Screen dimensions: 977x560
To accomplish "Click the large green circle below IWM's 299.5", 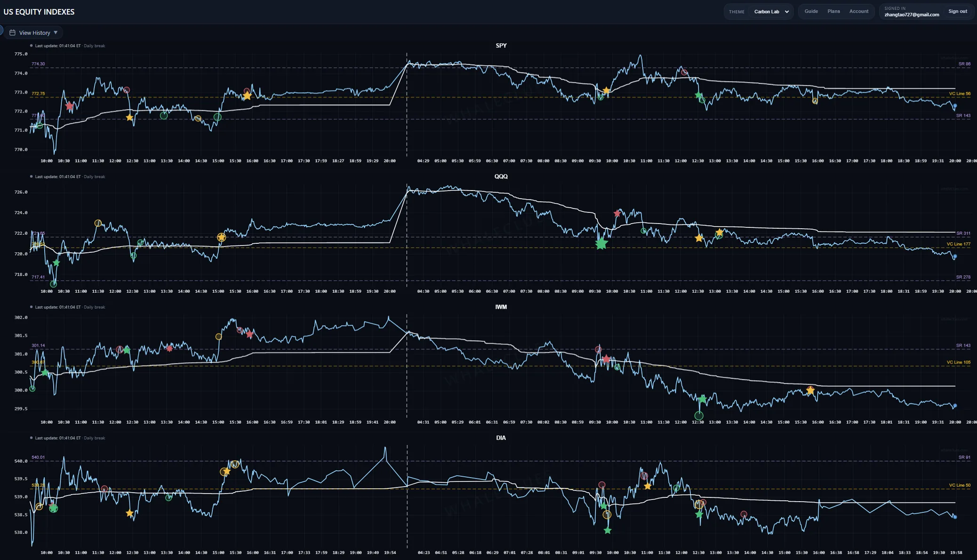I will coord(699,416).
